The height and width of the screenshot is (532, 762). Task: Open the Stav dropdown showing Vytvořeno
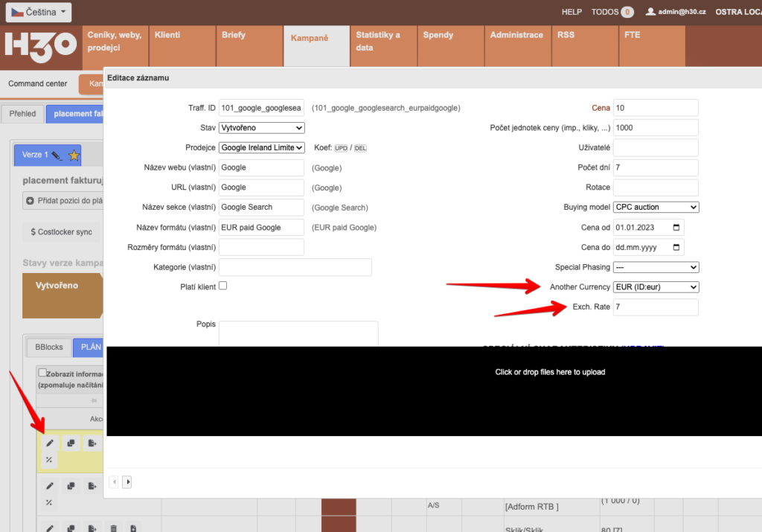coord(261,128)
